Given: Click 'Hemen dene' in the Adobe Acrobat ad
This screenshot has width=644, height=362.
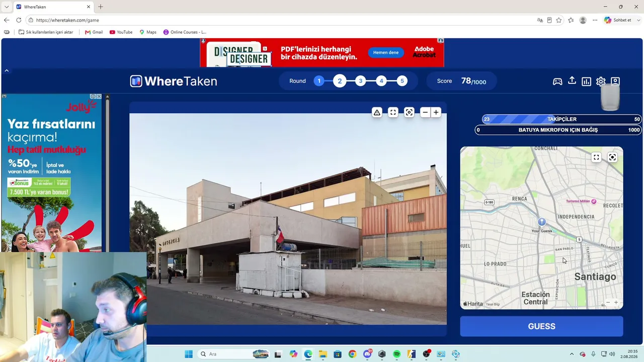Looking at the screenshot, I should (x=386, y=52).
